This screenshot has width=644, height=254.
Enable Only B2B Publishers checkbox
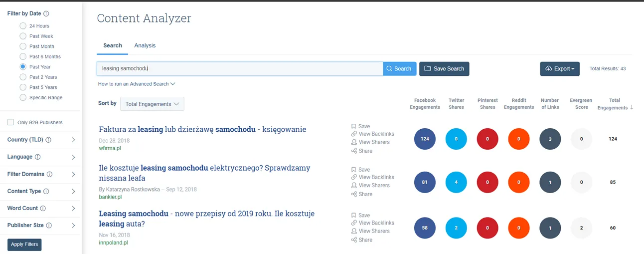(10, 122)
